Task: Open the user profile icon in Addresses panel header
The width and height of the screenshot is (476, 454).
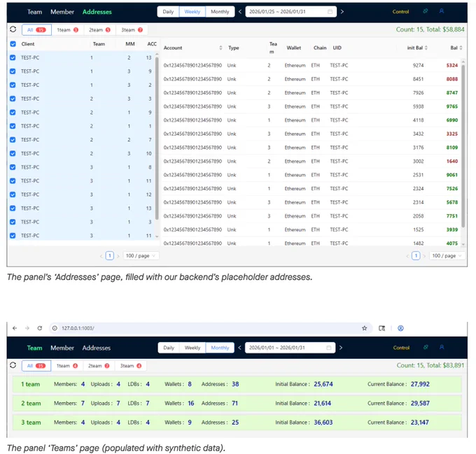Action: [442, 11]
